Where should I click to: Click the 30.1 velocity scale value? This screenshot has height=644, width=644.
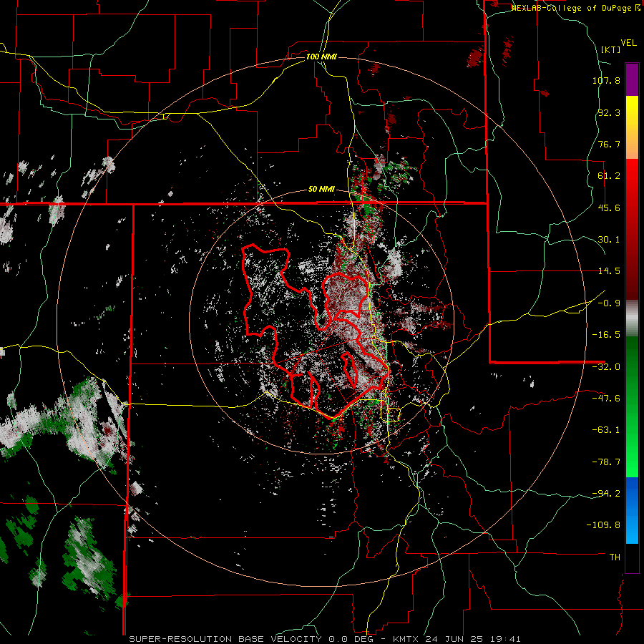[609, 240]
